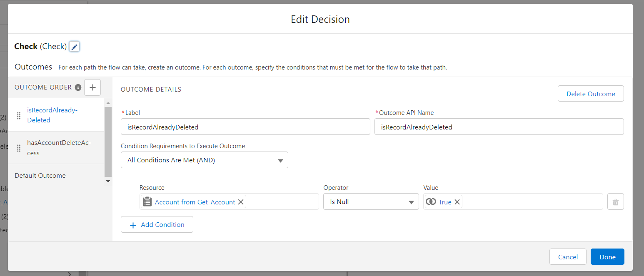This screenshot has height=276, width=644.
Task: Open the Condition Requirements dropdown
Action: click(204, 160)
